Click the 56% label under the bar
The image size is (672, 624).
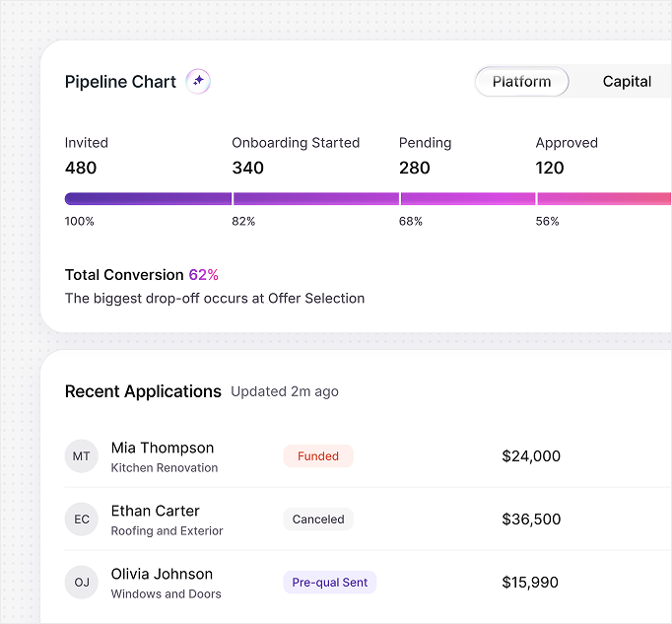pyautogui.click(x=547, y=221)
